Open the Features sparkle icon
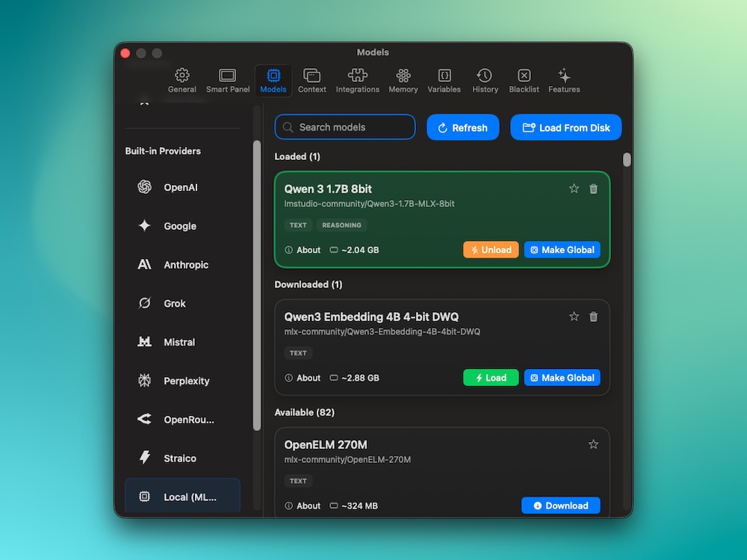Image resolution: width=747 pixels, height=560 pixels. (x=564, y=81)
